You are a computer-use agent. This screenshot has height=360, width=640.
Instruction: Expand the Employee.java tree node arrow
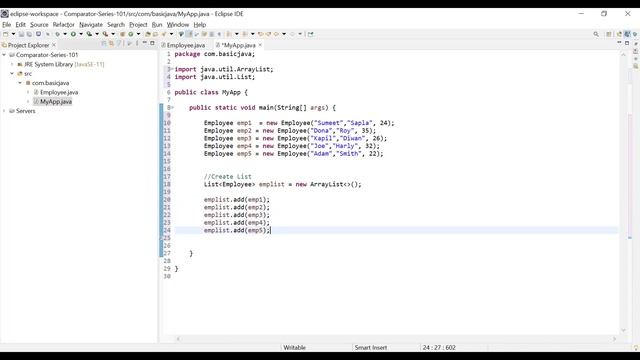[28, 92]
